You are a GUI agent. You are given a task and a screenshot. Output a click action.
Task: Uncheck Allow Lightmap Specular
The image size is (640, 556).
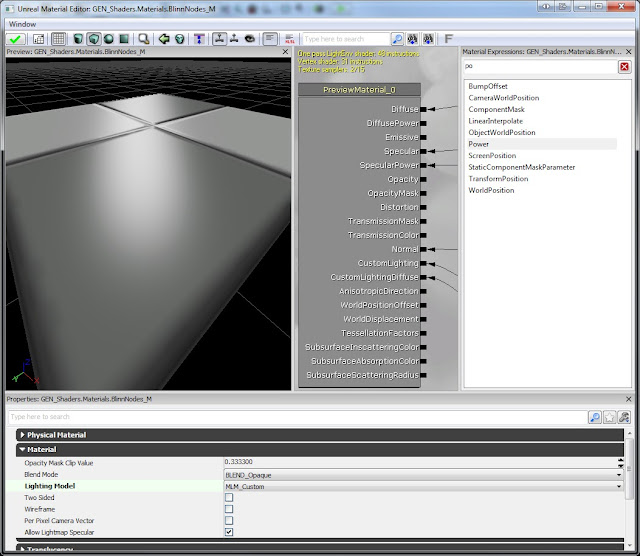pyautogui.click(x=229, y=532)
